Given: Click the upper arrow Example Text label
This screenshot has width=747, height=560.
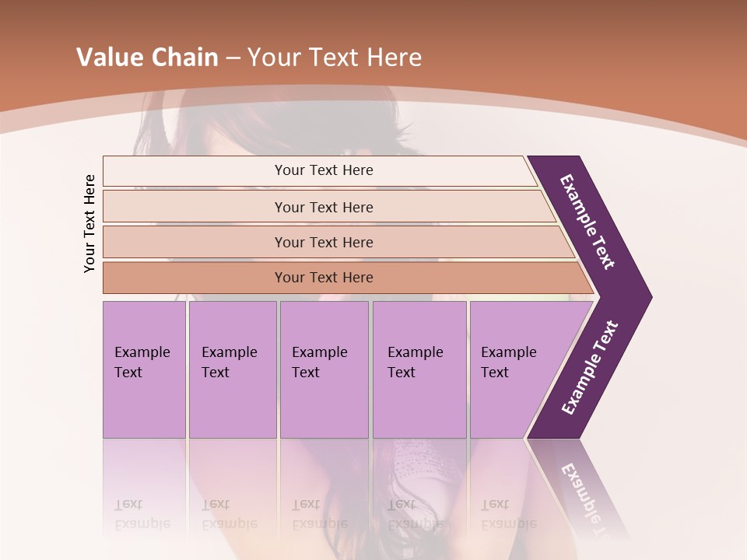Looking at the screenshot, I should (587, 222).
